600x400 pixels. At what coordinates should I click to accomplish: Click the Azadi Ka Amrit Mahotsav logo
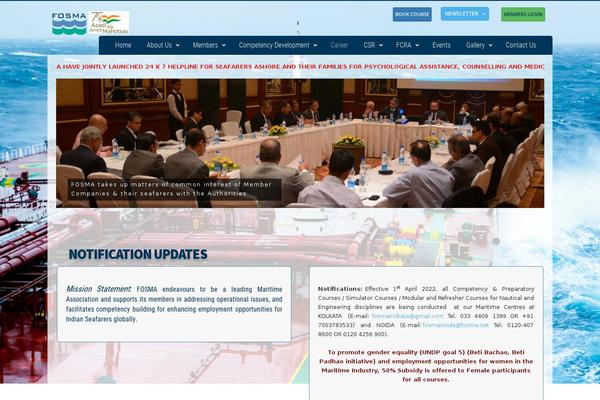coord(109,23)
